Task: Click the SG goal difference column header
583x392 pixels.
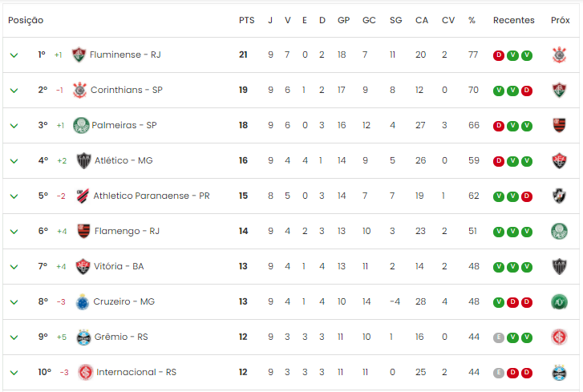Action: coord(395,20)
